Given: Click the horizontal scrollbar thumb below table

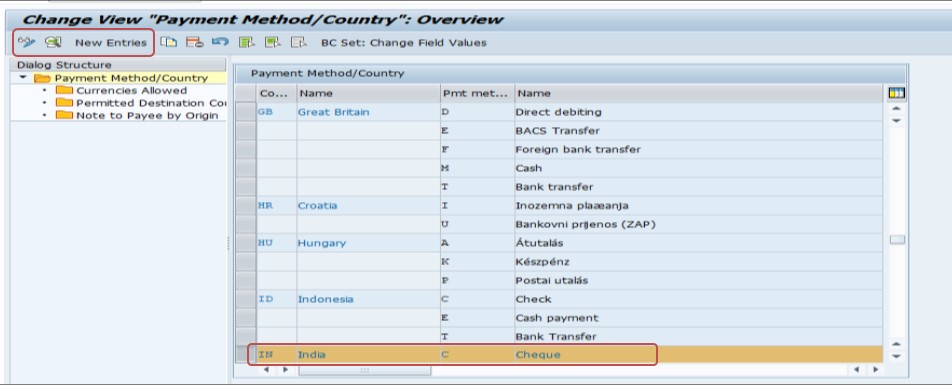Looking at the screenshot, I should [364, 370].
